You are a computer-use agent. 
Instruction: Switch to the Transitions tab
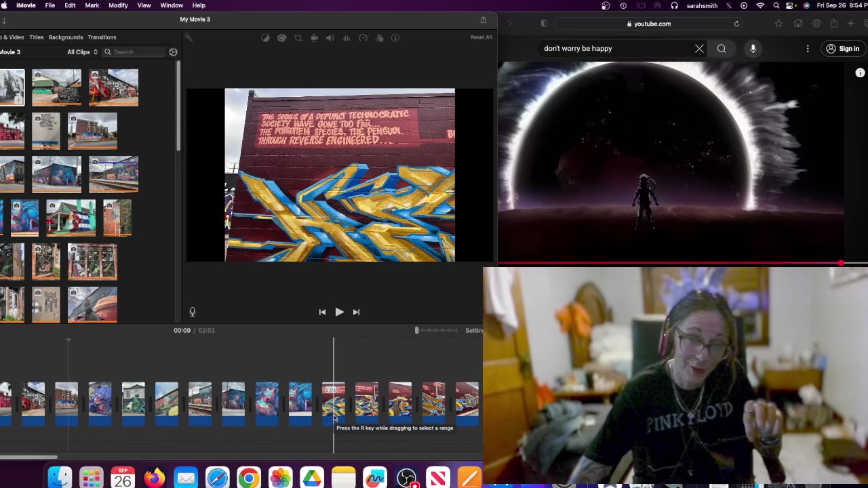click(102, 37)
